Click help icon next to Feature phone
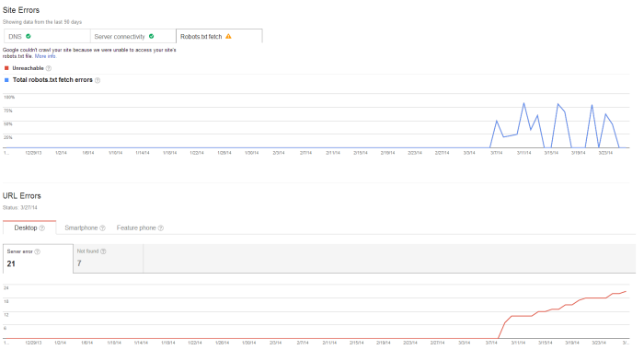Viewport: 644px width, 350px height. [x=161, y=227]
